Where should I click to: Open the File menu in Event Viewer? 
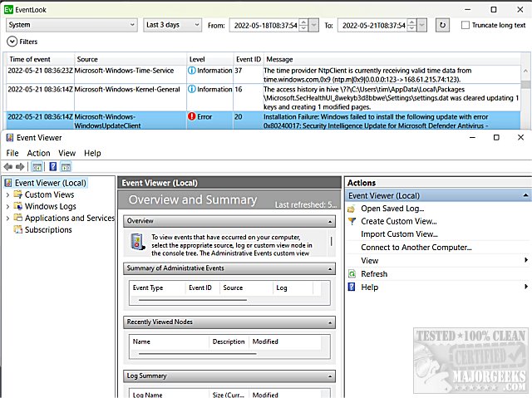(12, 153)
